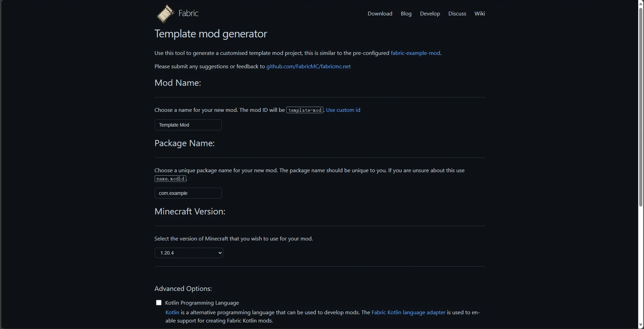
Task: Go to the Blog page
Action: tap(406, 14)
